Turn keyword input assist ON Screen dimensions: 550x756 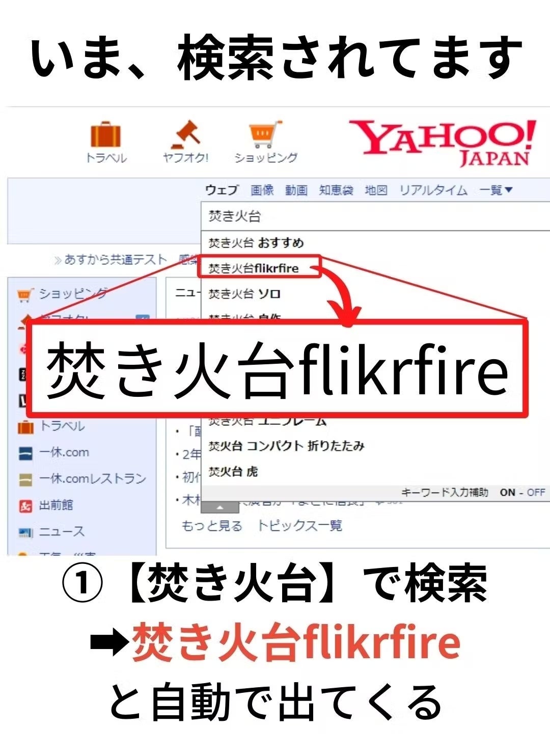507,493
